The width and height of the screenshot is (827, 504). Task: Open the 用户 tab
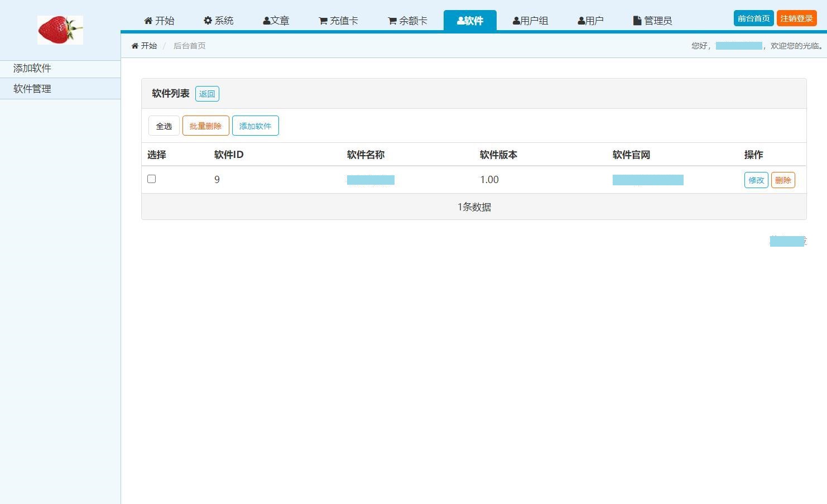590,21
